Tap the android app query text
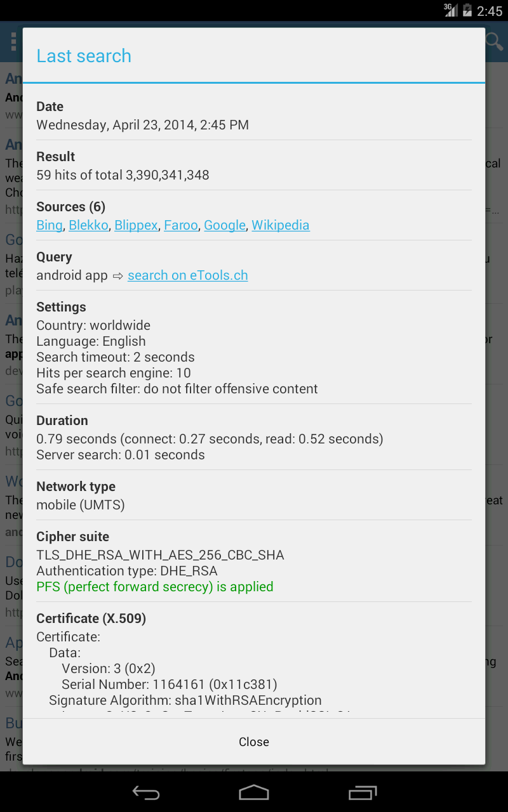The image size is (508, 812). pyautogui.click(x=72, y=275)
